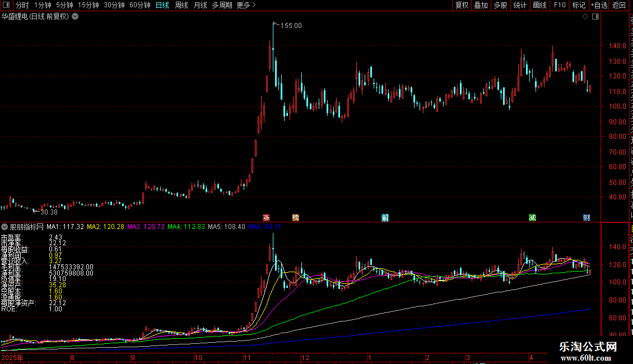The height and width of the screenshot is (364, 633).
Task: Add stock with +自选 button
Action: point(599,5)
